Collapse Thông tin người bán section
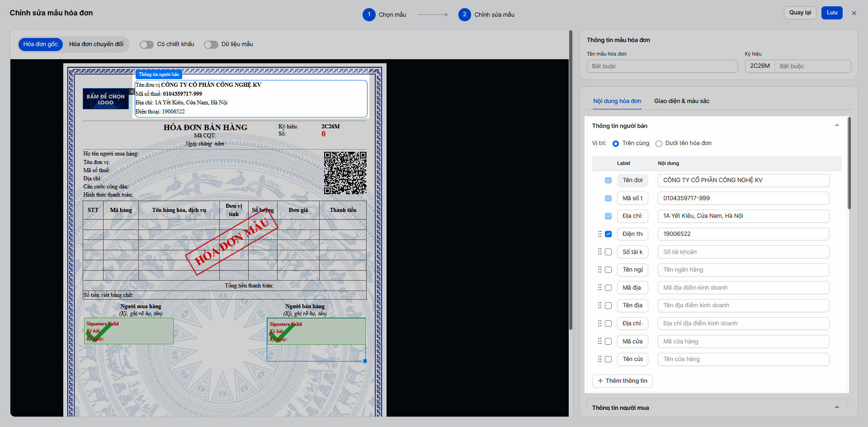This screenshot has width=868, height=427. [x=837, y=126]
